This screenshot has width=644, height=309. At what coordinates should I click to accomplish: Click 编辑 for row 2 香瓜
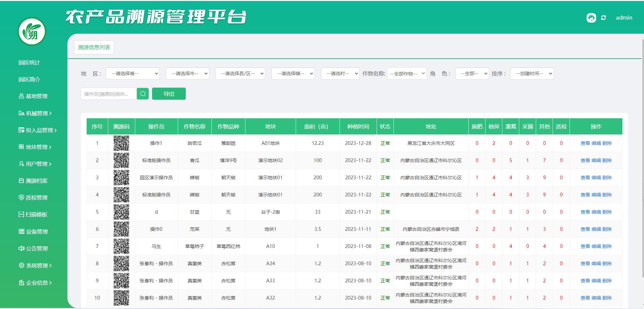click(596, 160)
